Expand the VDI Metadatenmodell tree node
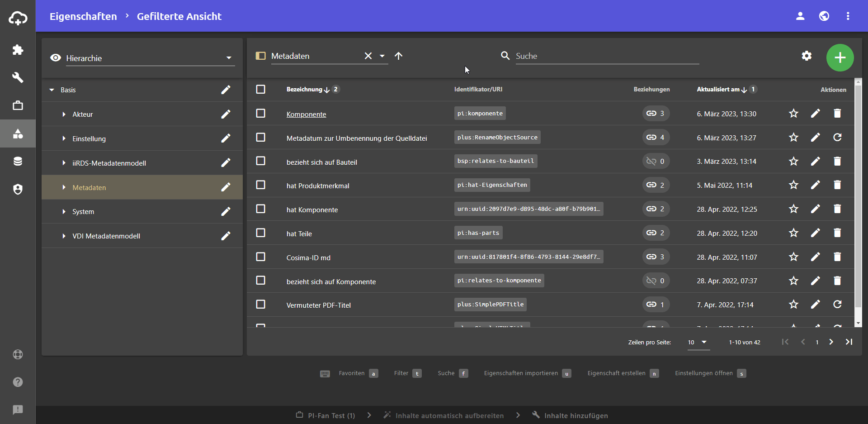Screen dimensions: 868x424 point(64,236)
